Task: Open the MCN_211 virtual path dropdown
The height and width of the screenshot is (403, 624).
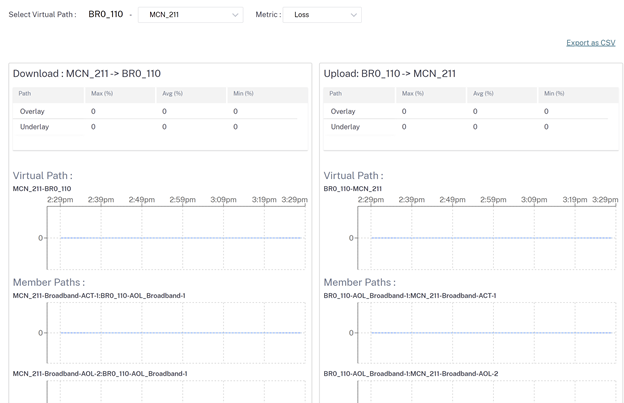Action: pyautogui.click(x=190, y=15)
